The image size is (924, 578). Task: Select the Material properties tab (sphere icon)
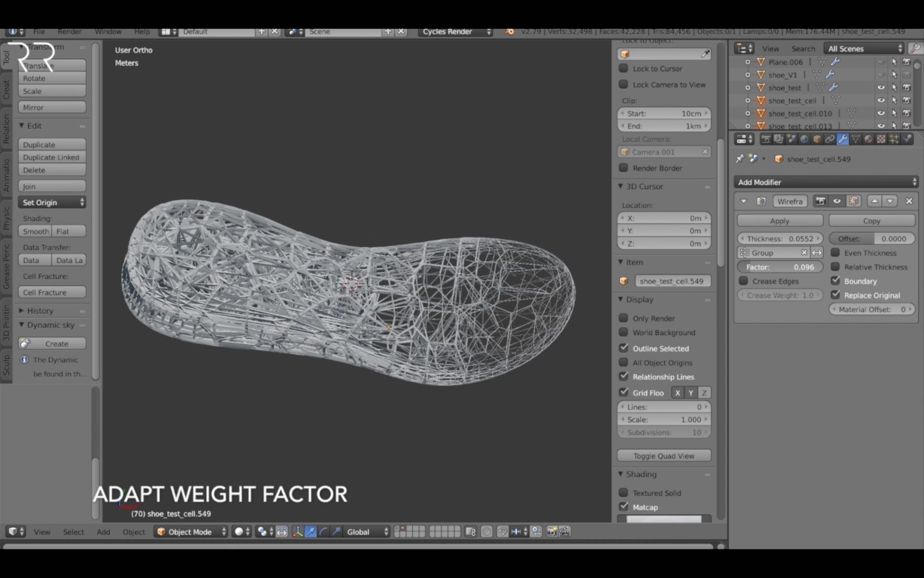(x=869, y=139)
